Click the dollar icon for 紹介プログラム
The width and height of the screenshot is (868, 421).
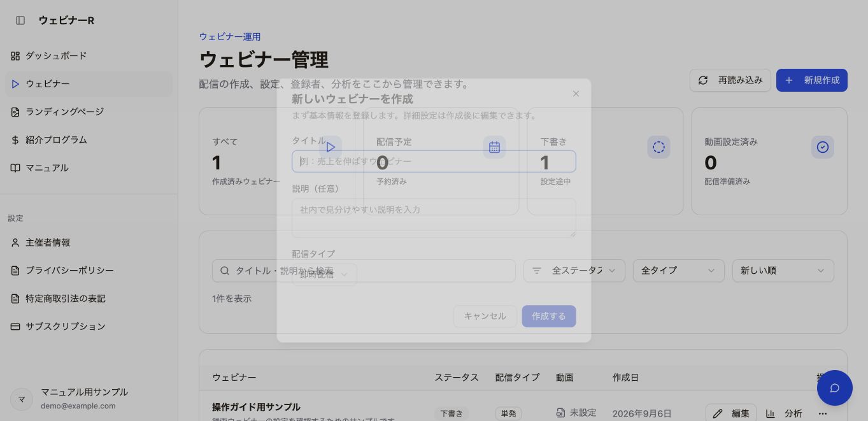15,140
